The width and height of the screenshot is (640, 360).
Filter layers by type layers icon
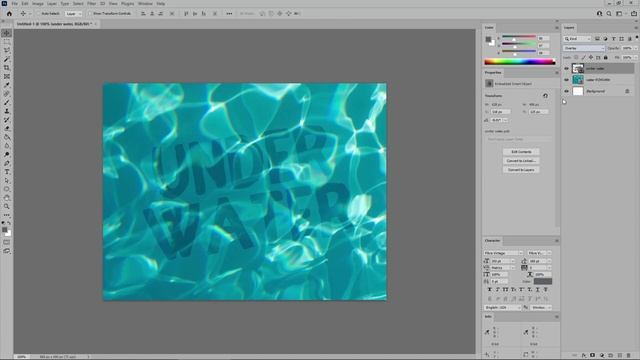613,39
